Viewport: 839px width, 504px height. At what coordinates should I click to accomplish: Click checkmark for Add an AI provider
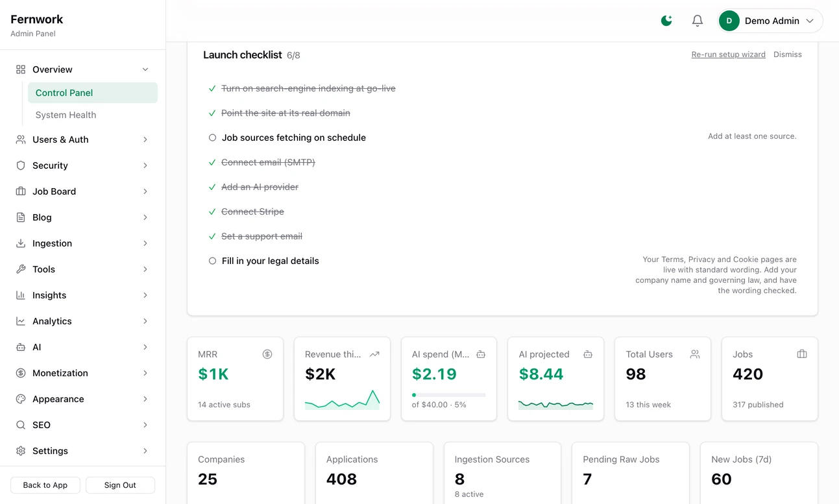tap(212, 187)
